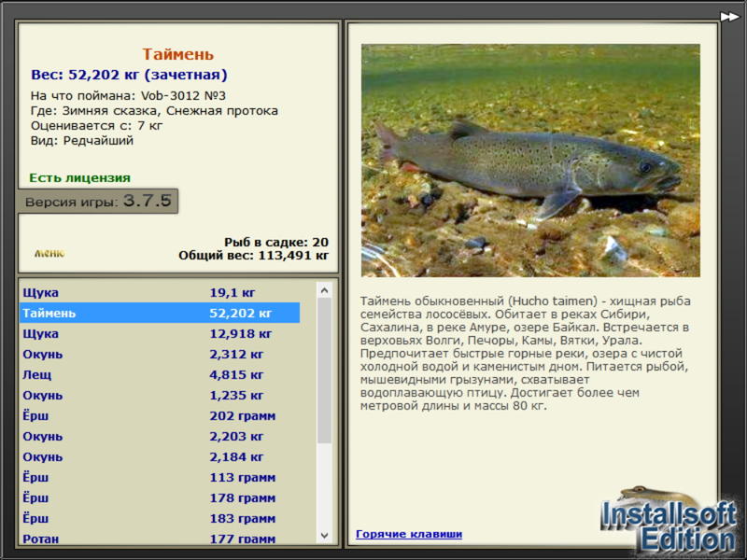Select Ёрш 202 грамм entry
Viewport: 747px width, 560px height.
[x=160, y=415]
